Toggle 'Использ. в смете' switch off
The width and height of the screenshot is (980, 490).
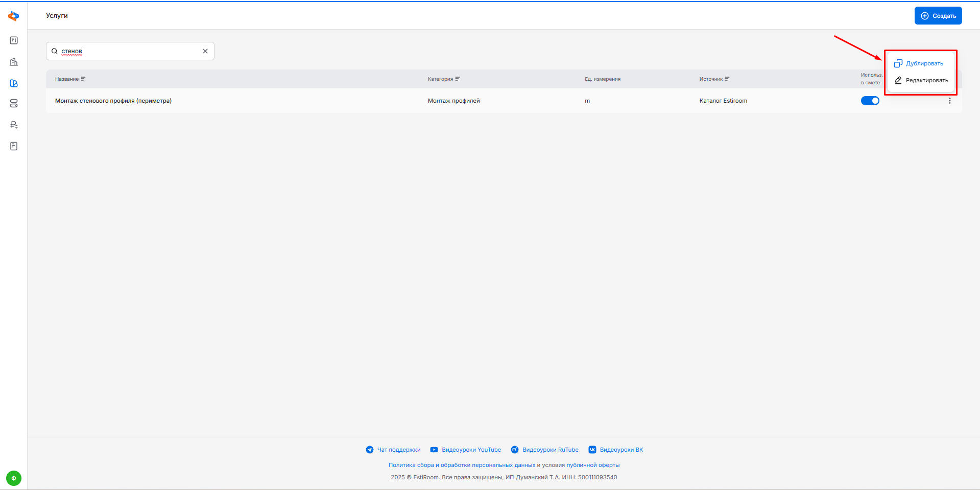tap(870, 101)
